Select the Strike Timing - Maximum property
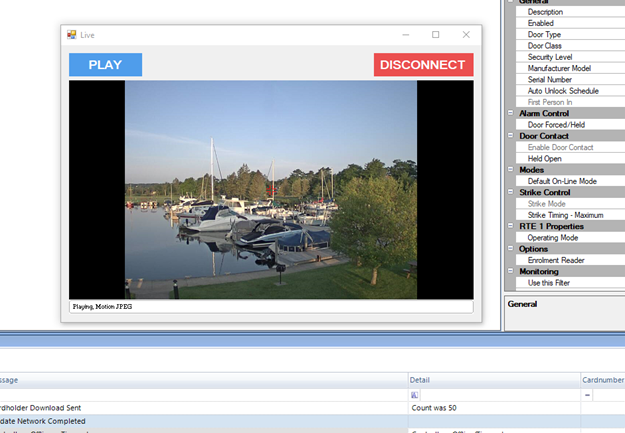This screenshot has height=433, width=625. [570, 215]
